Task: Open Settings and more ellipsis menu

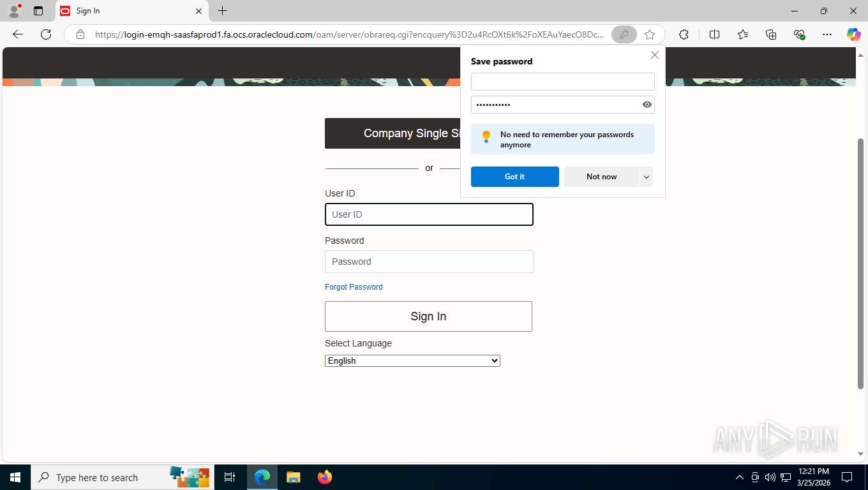Action: pos(827,34)
